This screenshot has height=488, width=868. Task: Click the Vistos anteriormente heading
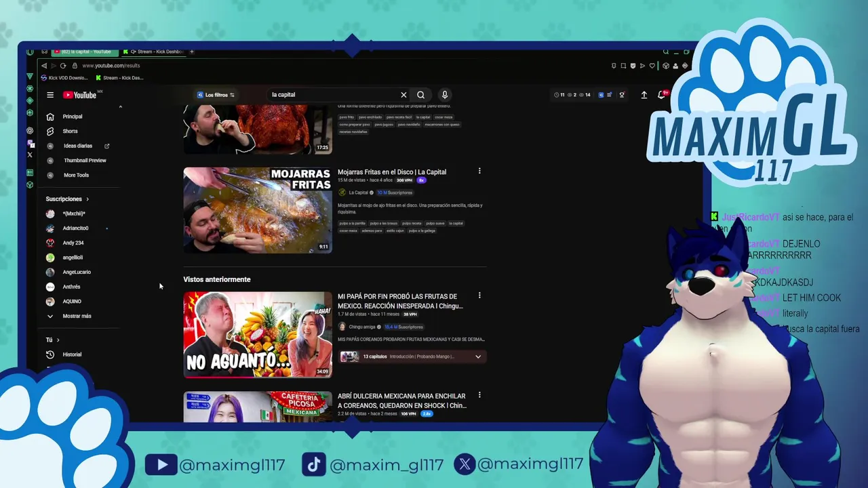coord(217,279)
